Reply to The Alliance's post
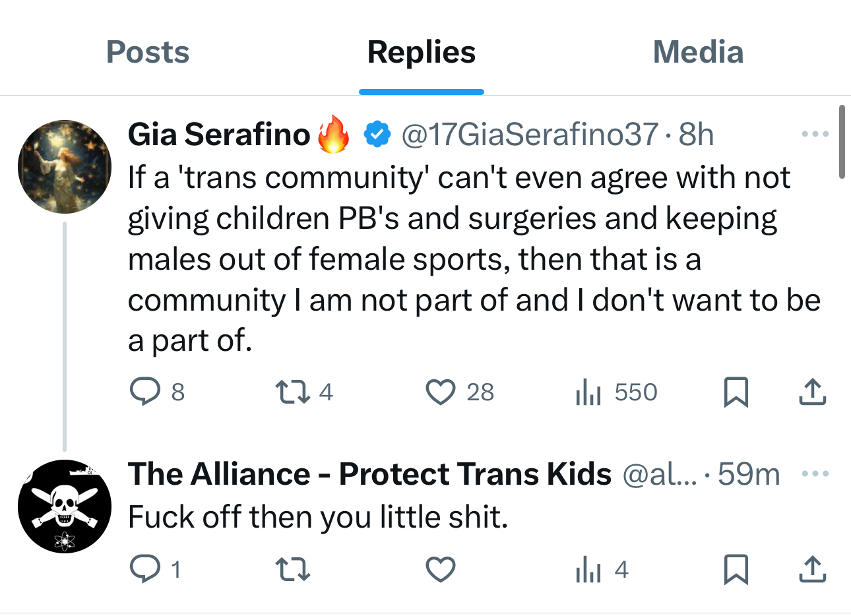 (x=145, y=569)
